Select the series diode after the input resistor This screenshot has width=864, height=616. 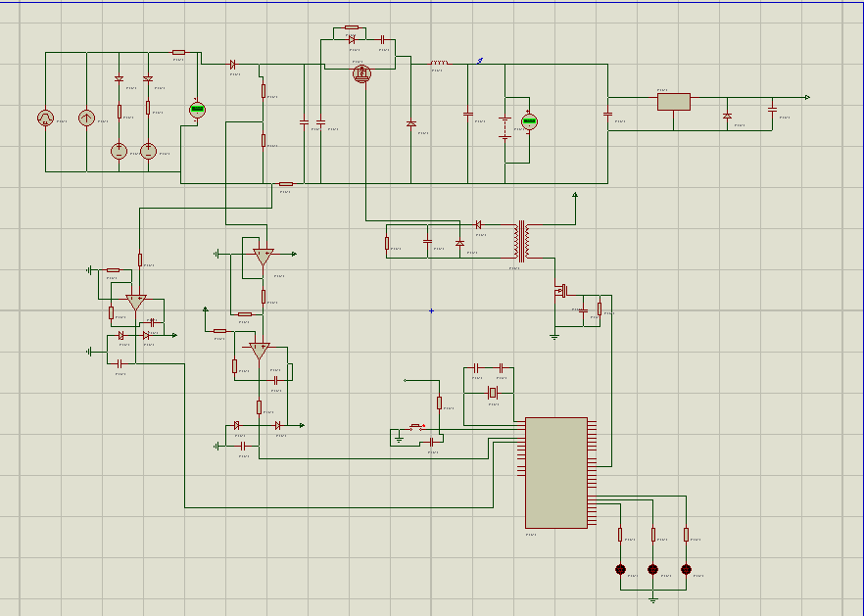click(x=232, y=65)
